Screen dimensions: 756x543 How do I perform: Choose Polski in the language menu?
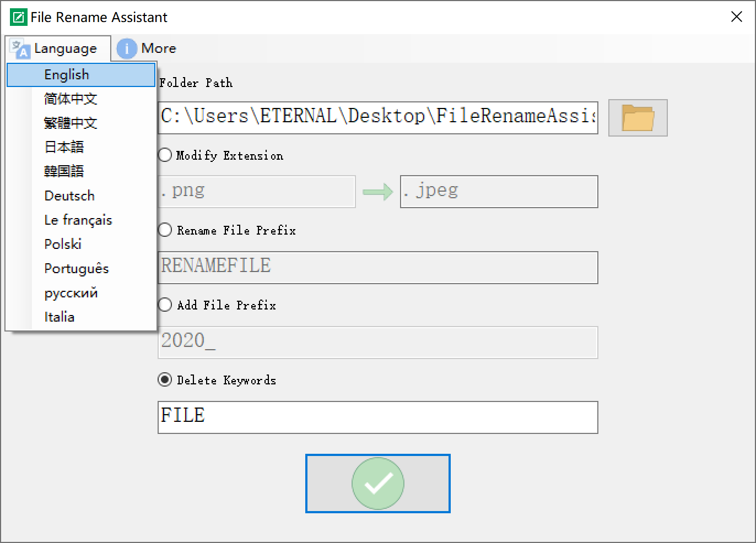pyautogui.click(x=63, y=245)
